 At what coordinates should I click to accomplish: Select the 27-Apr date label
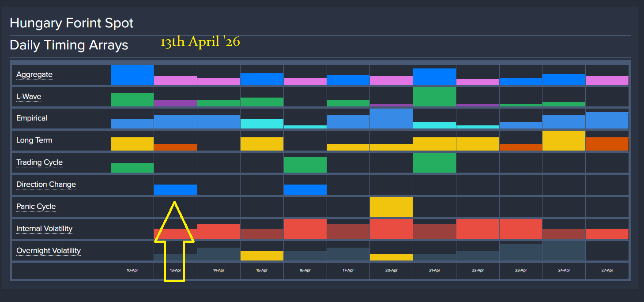click(x=607, y=270)
